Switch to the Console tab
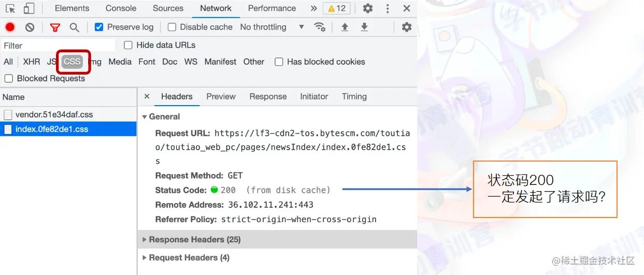Viewport: 644px width, 275px height. point(121,8)
